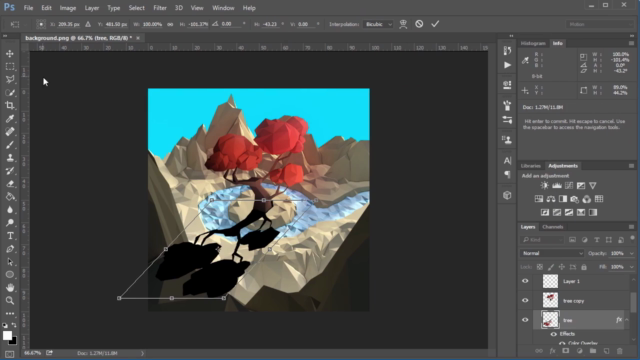Select the History Brush tool

(x=10, y=171)
